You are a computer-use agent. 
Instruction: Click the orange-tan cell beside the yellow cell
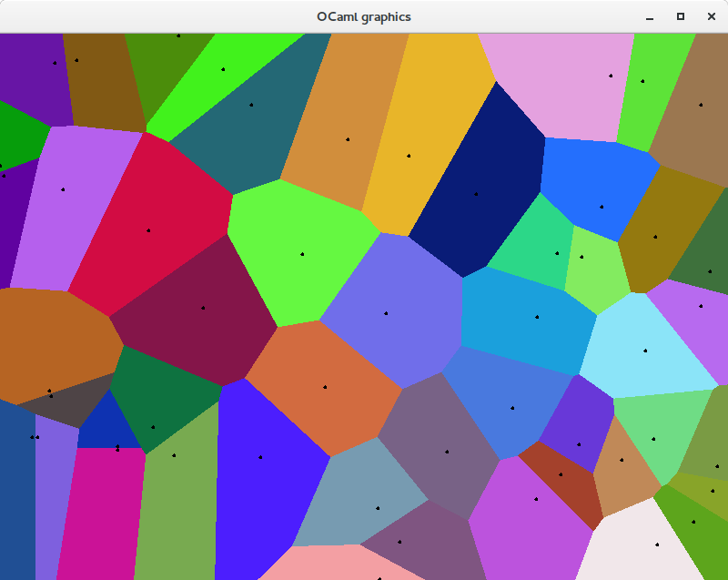pyautogui.click(x=346, y=123)
